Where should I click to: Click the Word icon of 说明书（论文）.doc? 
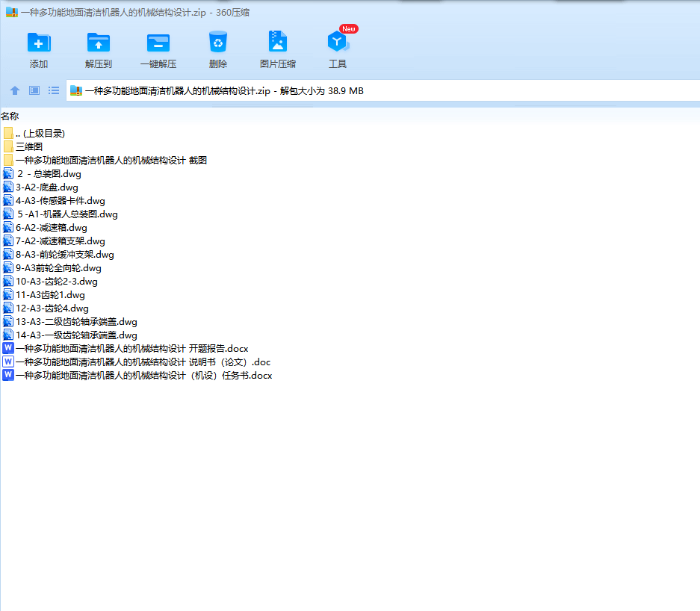coord(8,362)
